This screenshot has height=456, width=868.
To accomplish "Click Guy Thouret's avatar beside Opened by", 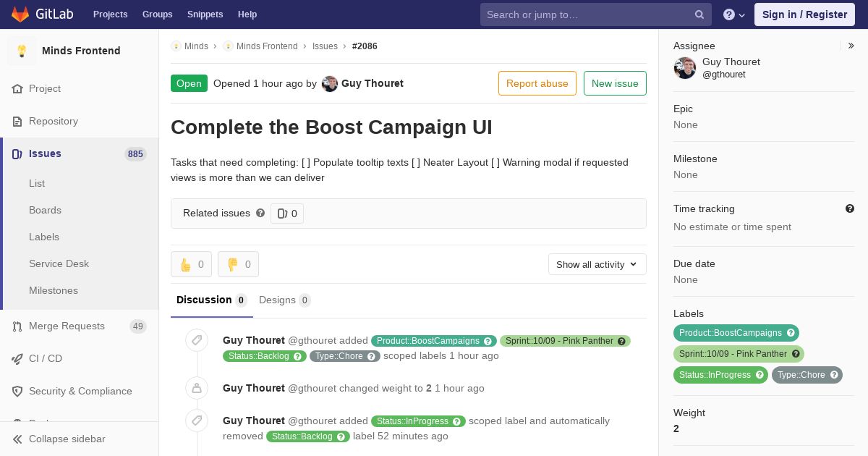I will [x=330, y=83].
